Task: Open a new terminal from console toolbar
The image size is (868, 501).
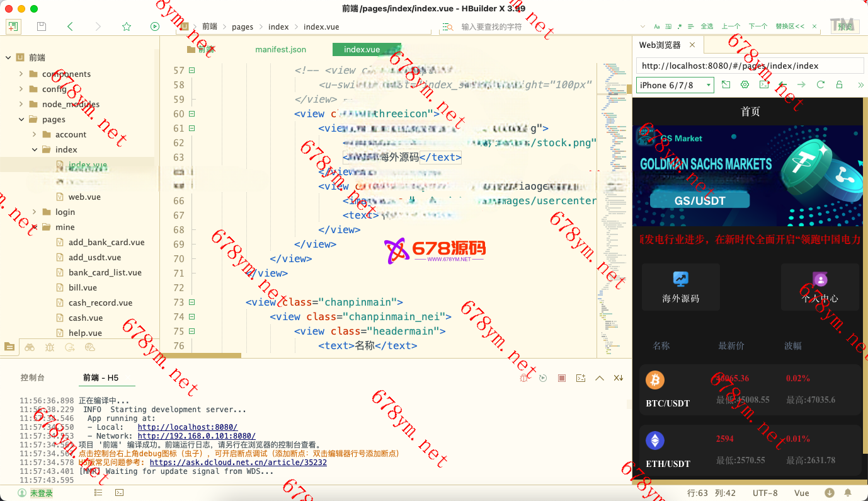Action: [x=580, y=377]
